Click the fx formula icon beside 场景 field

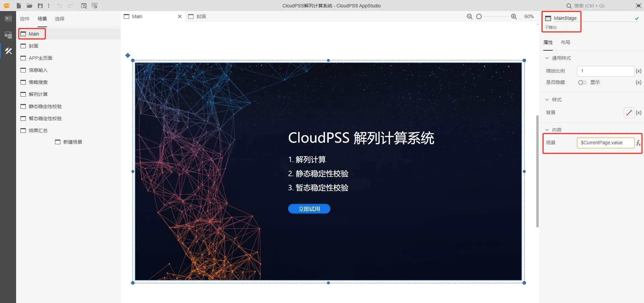point(638,143)
